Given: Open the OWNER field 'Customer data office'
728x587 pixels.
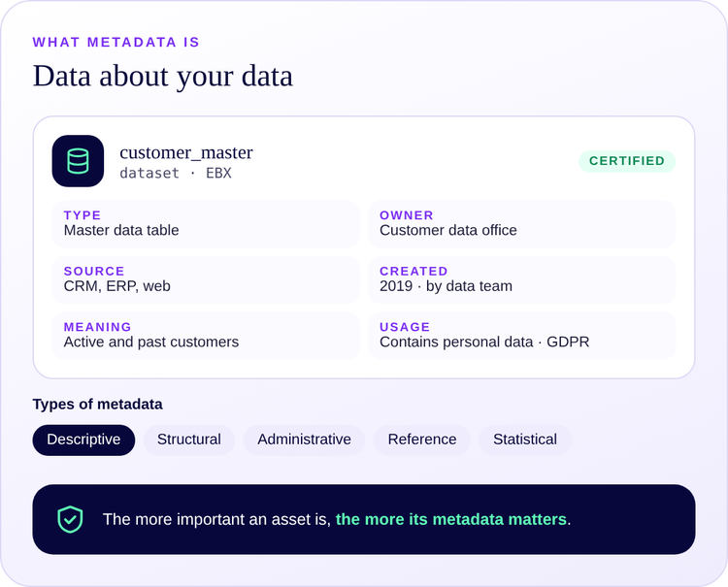Looking at the screenshot, I should 521,224.
